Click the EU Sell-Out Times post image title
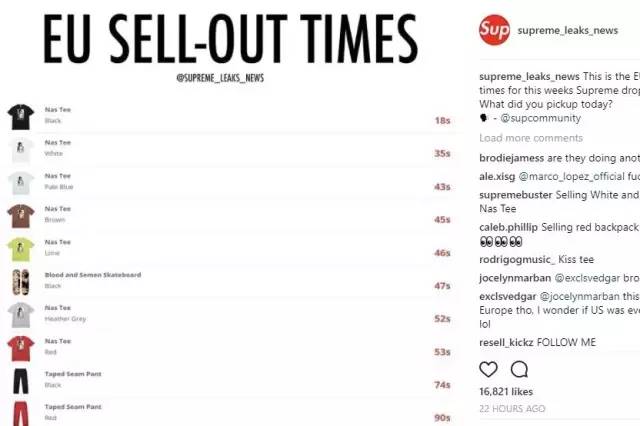Viewport: 640px width, 426px height. pos(231,38)
